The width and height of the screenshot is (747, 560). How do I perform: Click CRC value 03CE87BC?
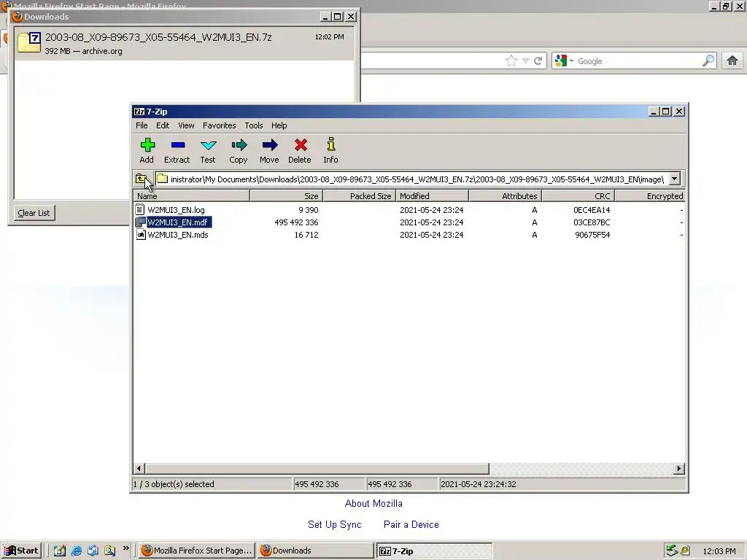click(591, 222)
